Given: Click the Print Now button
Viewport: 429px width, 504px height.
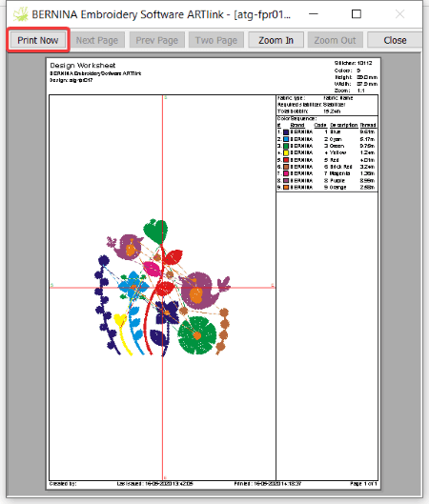Looking at the screenshot, I should pyautogui.click(x=37, y=40).
